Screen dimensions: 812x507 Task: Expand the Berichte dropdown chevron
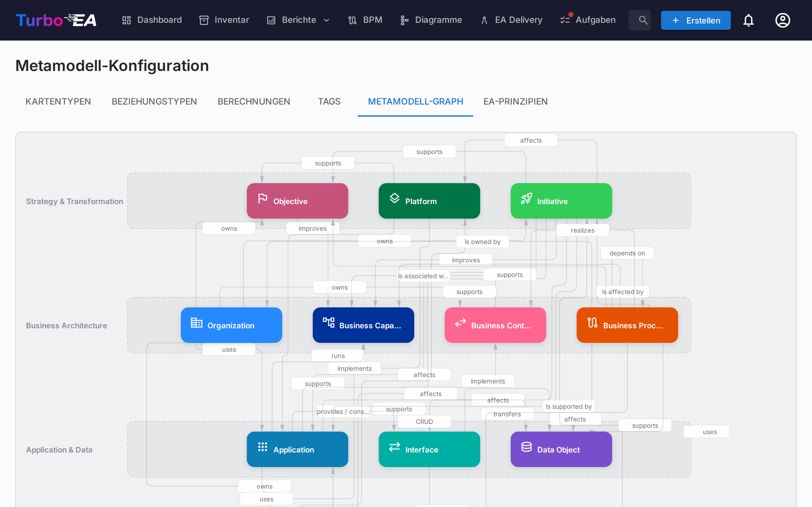(x=326, y=20)
